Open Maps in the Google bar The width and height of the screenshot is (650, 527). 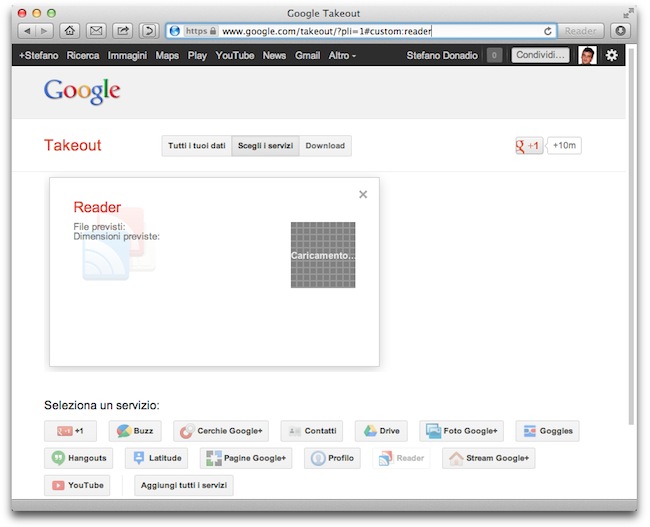[x=167, y=56]
